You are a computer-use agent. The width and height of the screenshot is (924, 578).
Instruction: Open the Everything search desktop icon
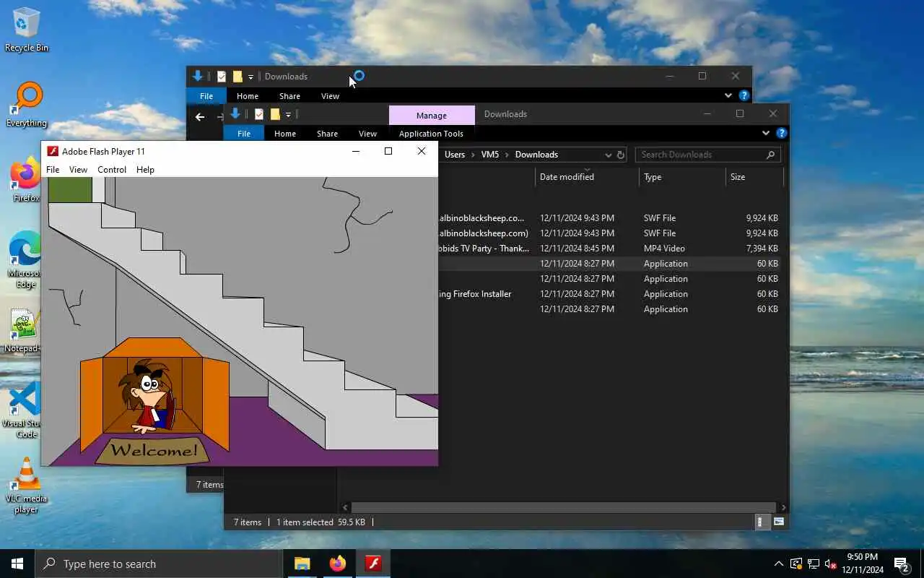(x=27, y=105)
